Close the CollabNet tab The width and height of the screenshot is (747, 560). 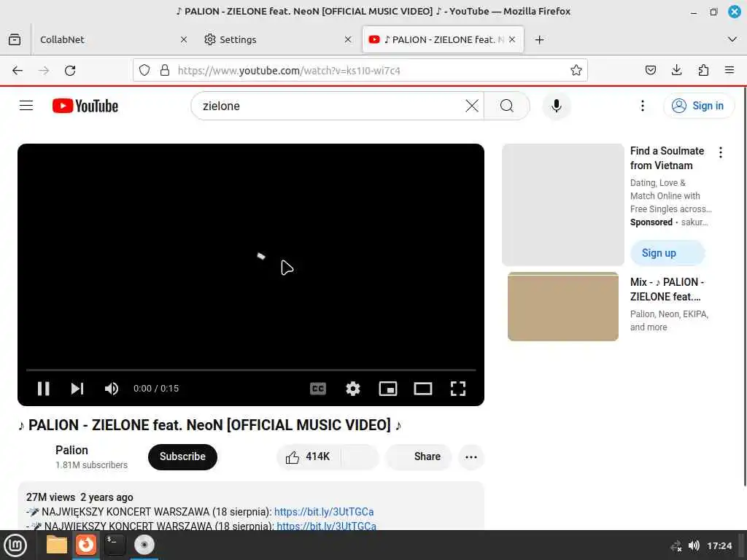pos(184,39)
